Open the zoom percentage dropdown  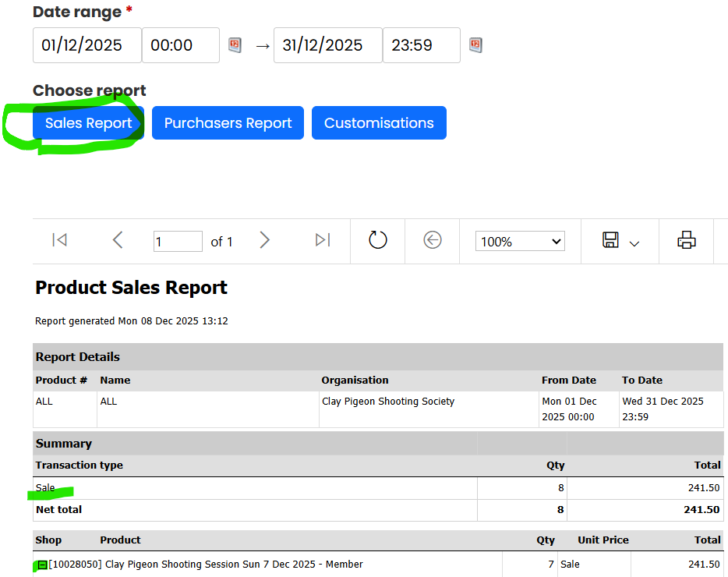tap(520, 241)
